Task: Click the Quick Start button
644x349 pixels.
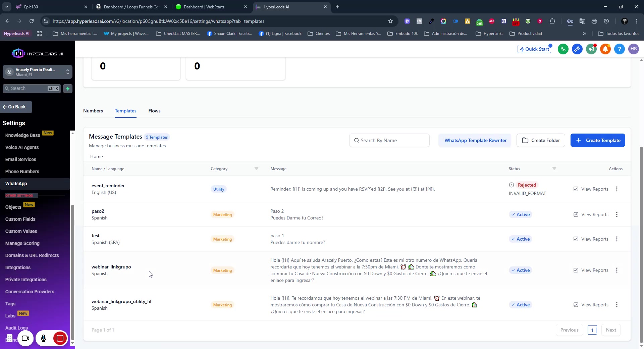Action: tap(534, 49)
